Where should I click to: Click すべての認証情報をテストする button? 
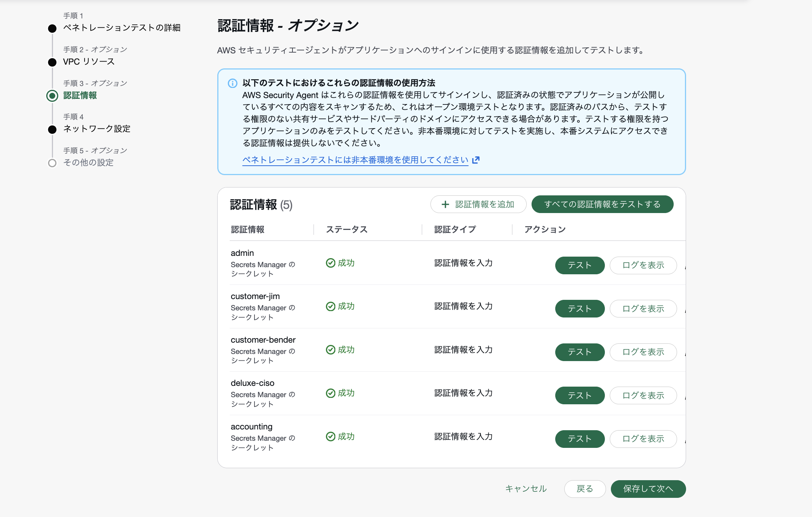[602, 204]
